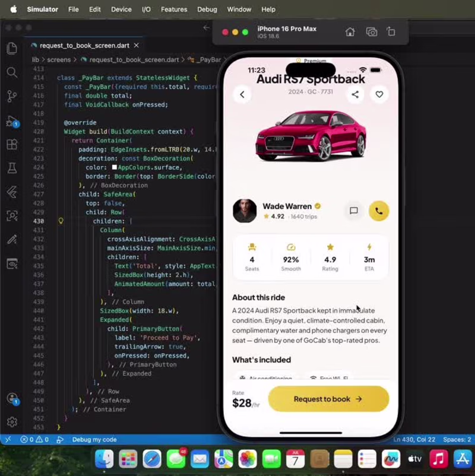
Task: Click the remote window indicator in status bar
Action: (x=8, y=440)
